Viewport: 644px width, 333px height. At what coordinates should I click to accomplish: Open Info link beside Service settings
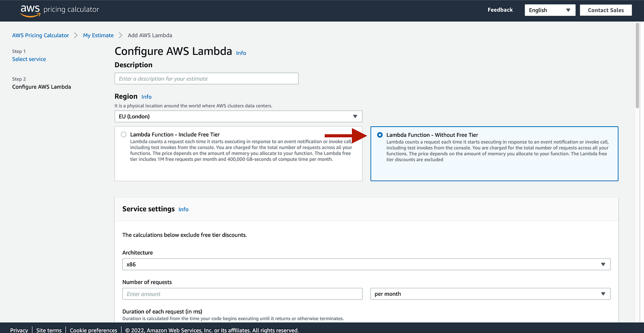pyautogui.click(x=184, y=210)
